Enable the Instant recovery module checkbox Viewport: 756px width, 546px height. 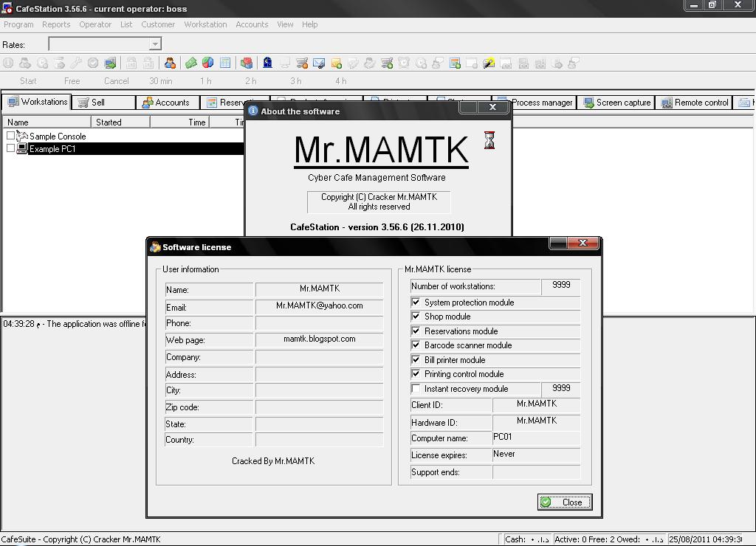[416, 388]
